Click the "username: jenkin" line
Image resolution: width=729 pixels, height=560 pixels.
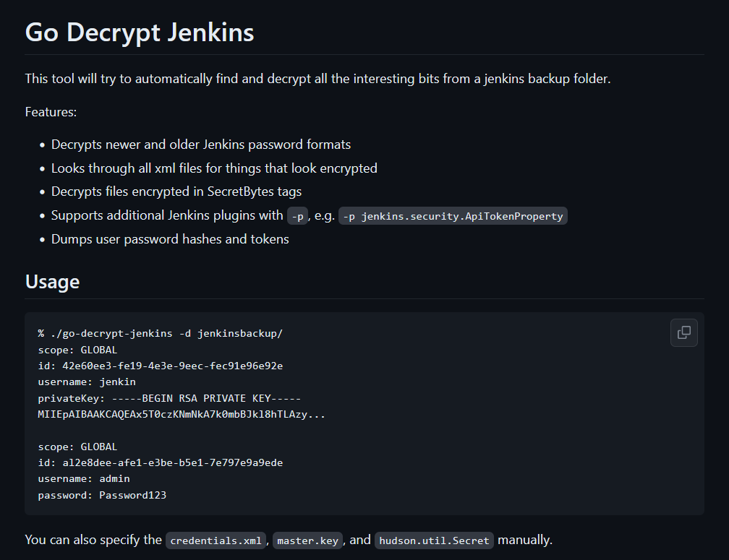coord(87,382)
